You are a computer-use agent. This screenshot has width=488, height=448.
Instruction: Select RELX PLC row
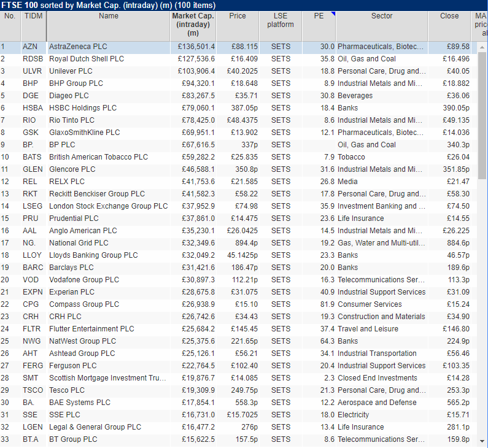tap(238, 182)
